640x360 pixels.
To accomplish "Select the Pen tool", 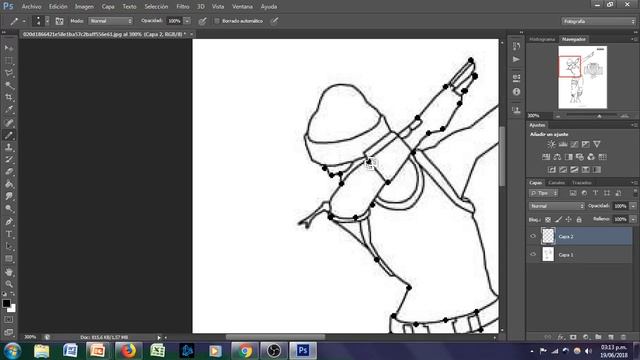I will [9, 222].
